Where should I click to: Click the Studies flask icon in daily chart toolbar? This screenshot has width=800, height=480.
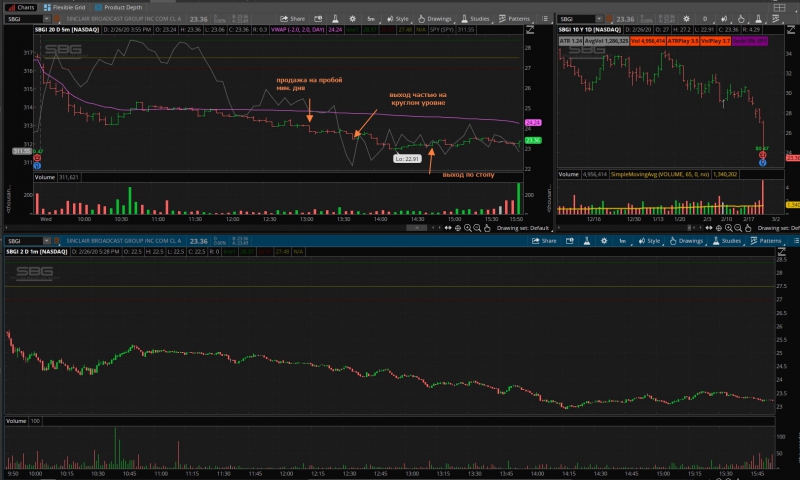pyautogui.click(x=758, y=19)
